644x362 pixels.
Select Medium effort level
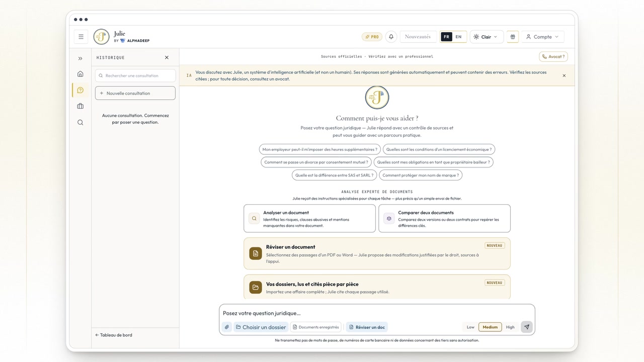point(490,327)
